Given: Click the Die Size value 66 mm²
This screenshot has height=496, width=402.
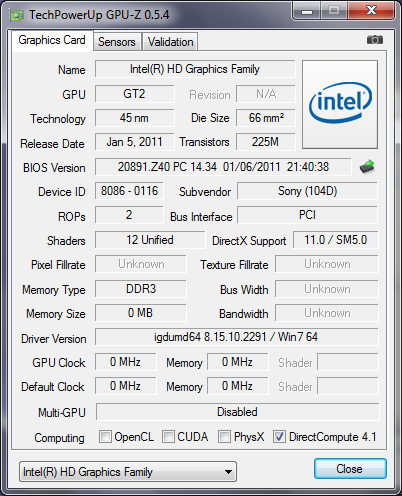Looking at the screenshot, I should (x=266, y=118).
